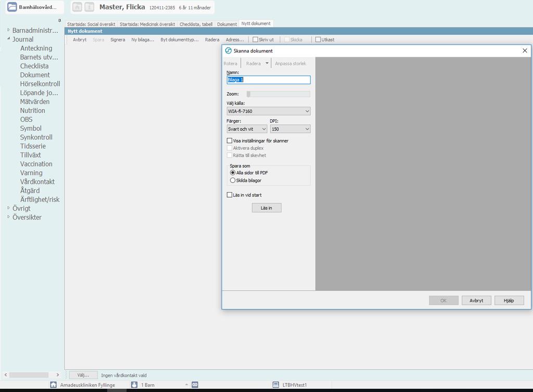533x392 pixels.
Task: Click the Välj button at the bottom
Action: [x=83, y=375]
